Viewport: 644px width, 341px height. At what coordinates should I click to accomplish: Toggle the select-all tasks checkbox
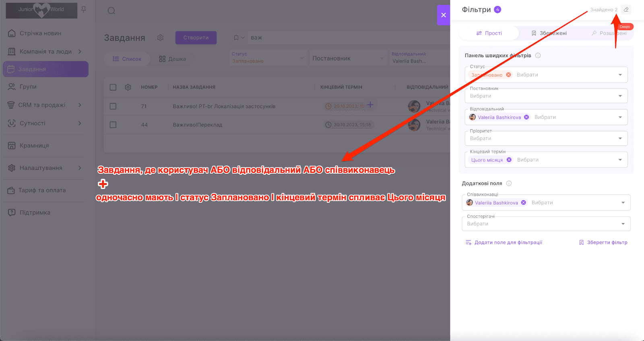pos(113,87)
